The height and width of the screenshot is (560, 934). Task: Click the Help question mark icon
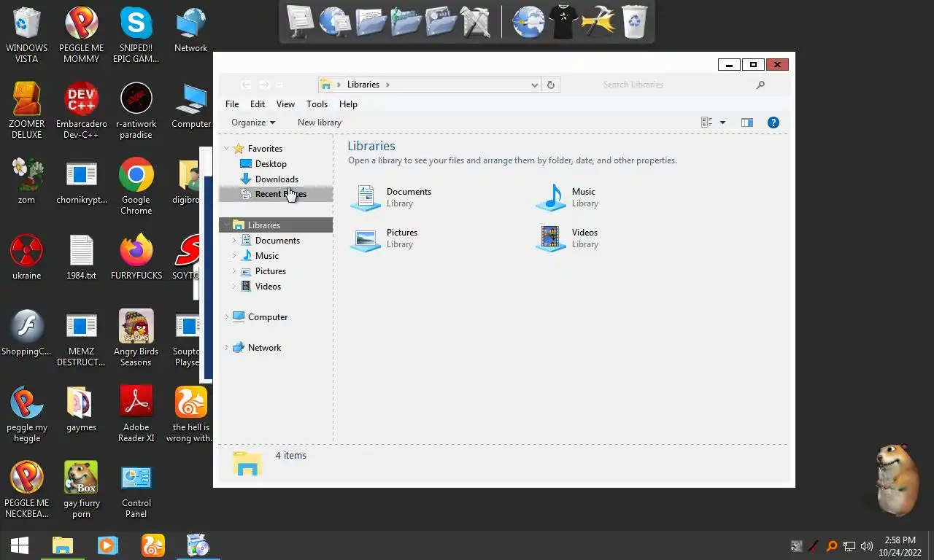[773, 122]
